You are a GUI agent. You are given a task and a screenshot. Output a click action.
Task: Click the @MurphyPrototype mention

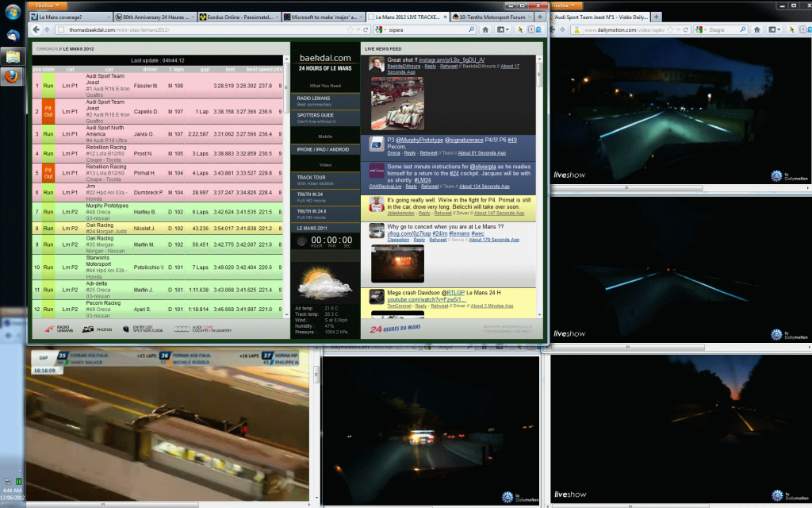[419, 140]
